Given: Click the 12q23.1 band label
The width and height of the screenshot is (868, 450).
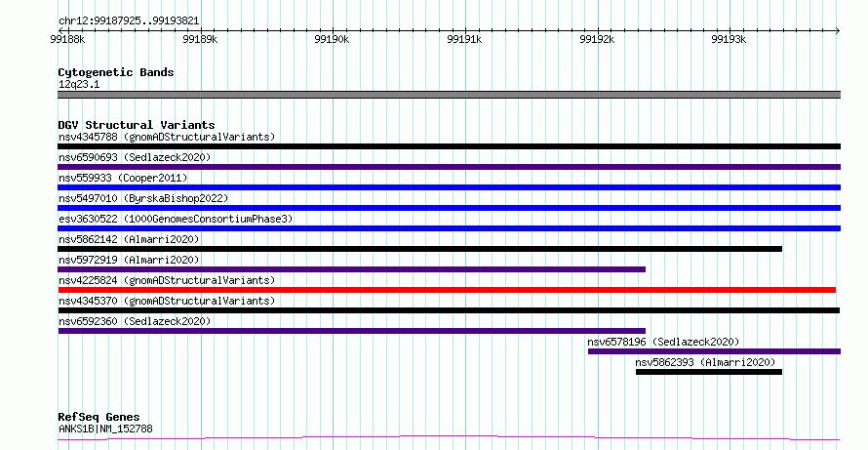Looking at the screenshot, I should [x=79, y=84].
